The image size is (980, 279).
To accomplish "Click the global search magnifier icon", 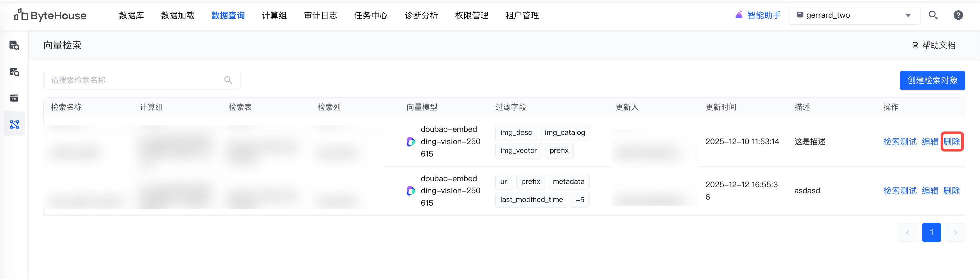I will click(933, 15).
